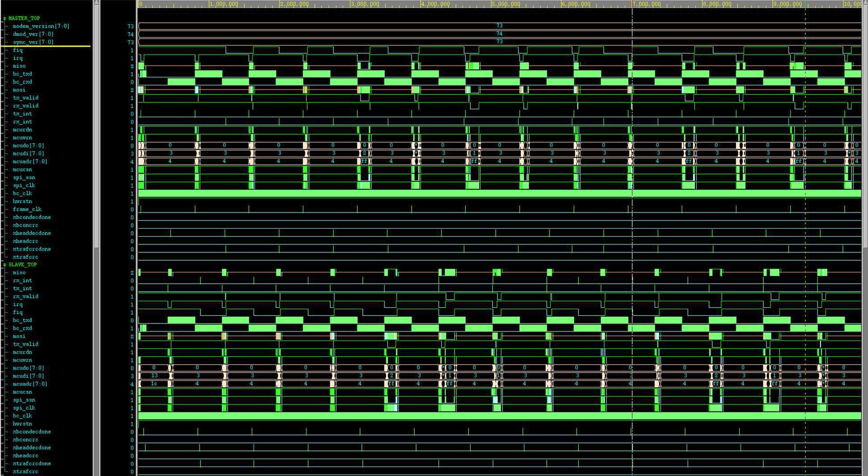Select bc_txd signal under MASTER_TOP
Screen dimensions: 868x476
[x=22, y=74]
